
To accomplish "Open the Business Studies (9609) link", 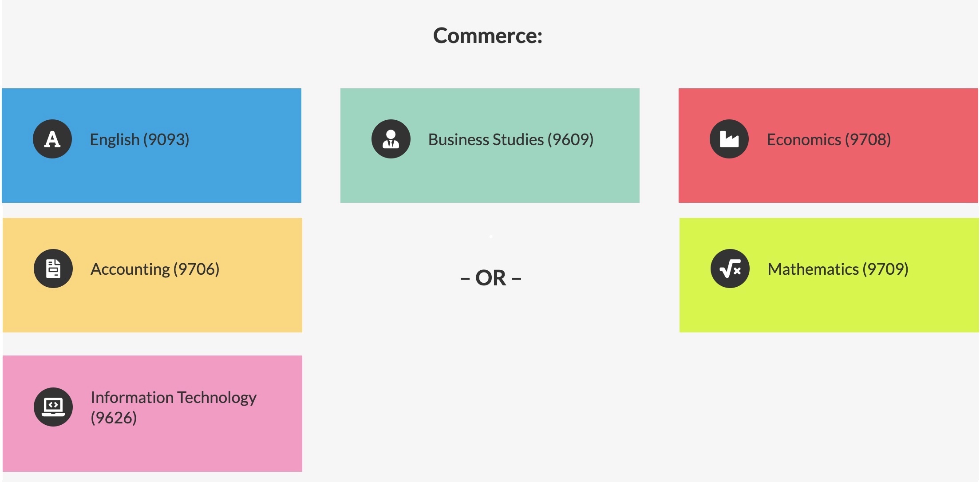I will pyautogui.click(x=510, y=139).
